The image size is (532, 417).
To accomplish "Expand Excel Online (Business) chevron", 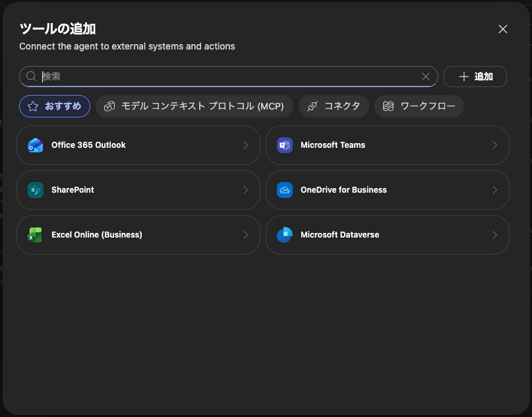I will (246, 235).
